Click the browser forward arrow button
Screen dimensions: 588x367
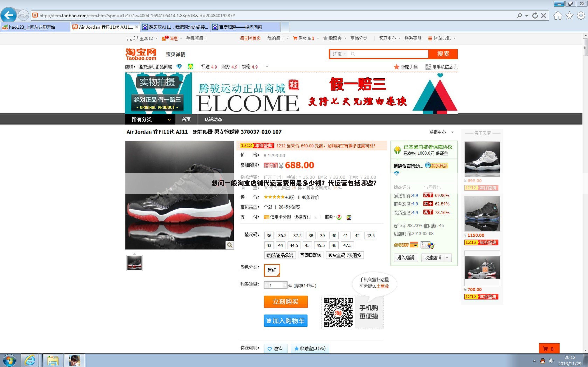pyautogui.click(x=23, y=15)
